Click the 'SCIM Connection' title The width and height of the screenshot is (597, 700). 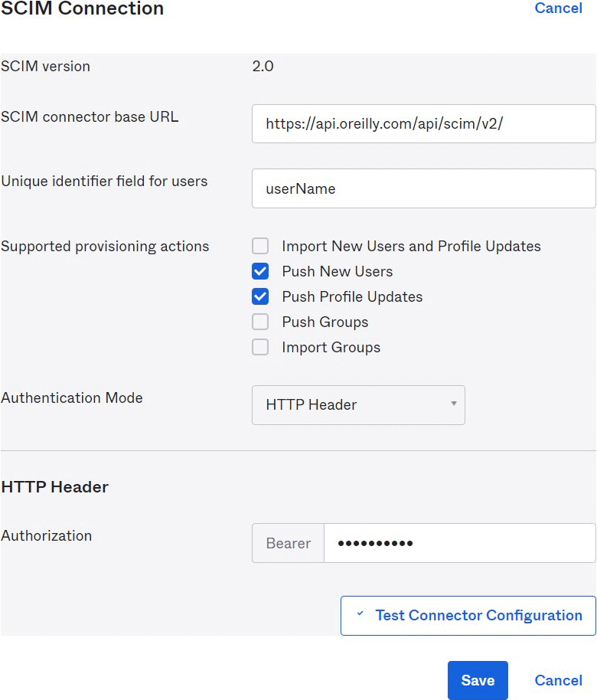82,8
